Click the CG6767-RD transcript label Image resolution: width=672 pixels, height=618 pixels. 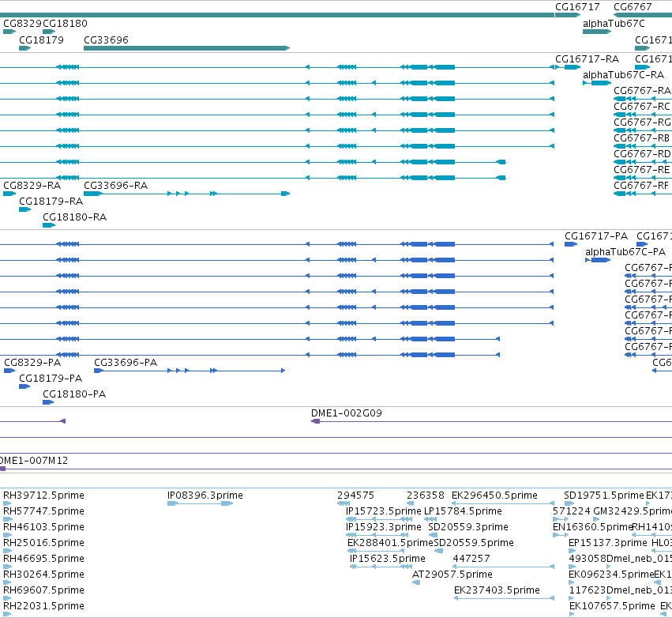[x=642, y=153]
